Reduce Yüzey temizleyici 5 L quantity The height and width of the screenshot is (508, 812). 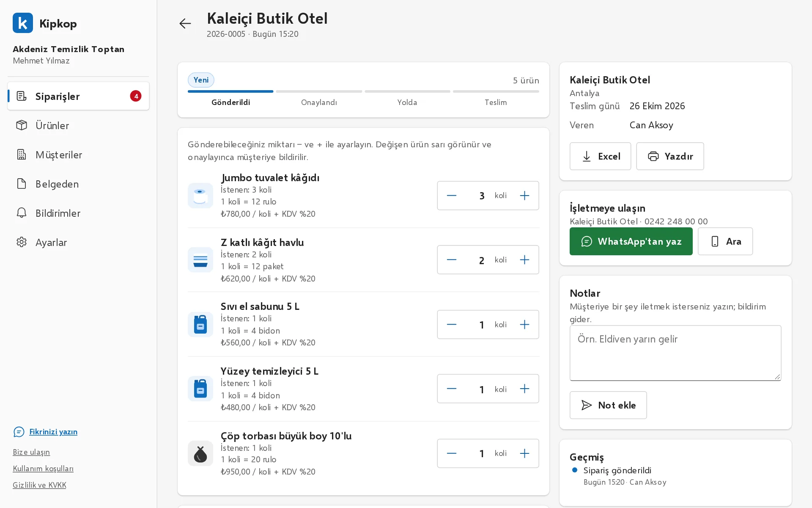tap(452, 389)
